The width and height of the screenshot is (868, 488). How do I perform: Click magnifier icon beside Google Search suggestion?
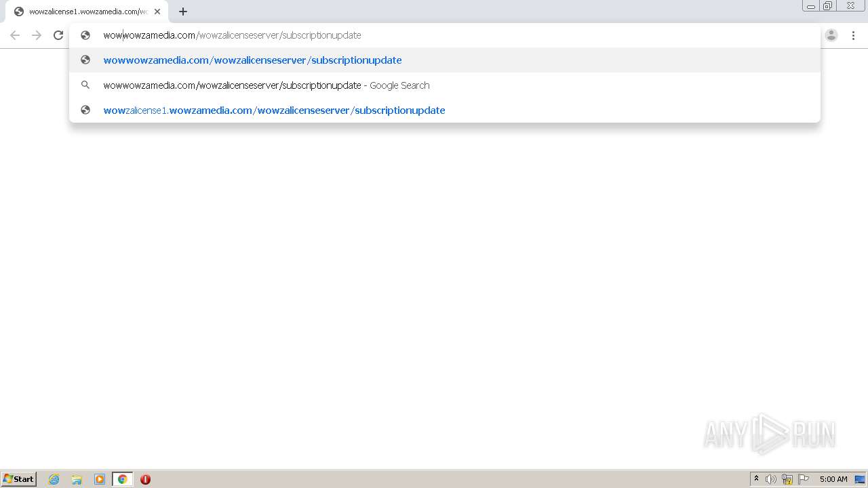click(x=85, y=85)
